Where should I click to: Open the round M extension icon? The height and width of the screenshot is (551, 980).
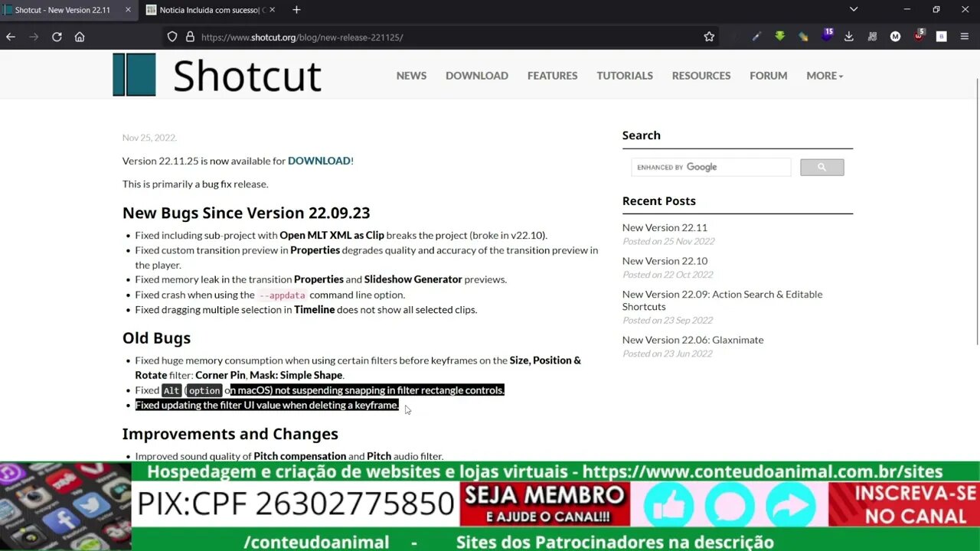(x=895, y=37)
